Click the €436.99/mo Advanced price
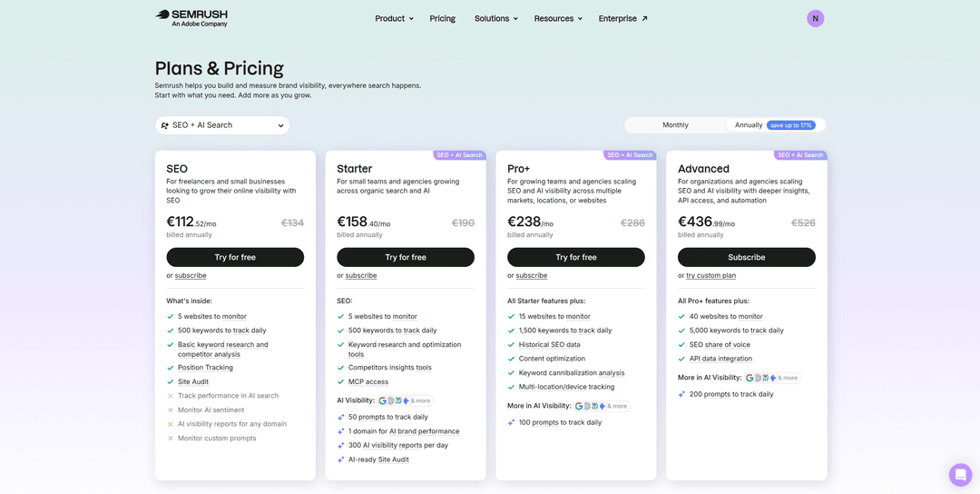The width and height of the screenshot is (980, 494). coord(706,222)
